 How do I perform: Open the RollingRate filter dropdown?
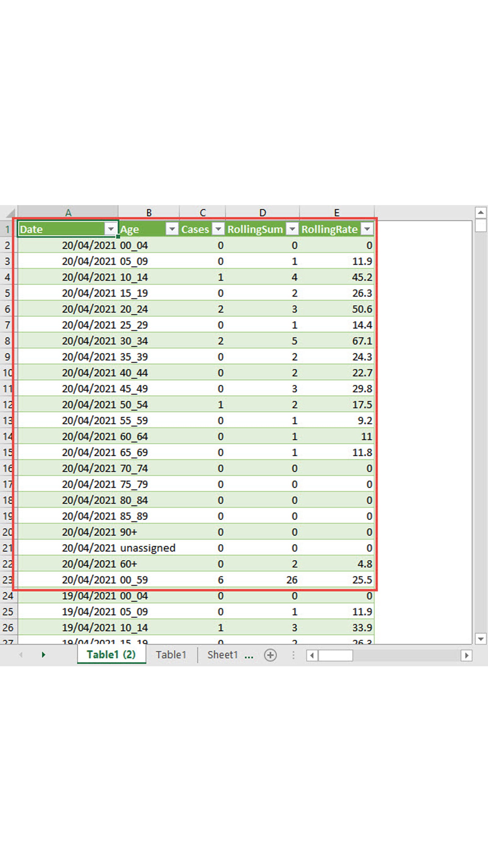coord(367,229)
